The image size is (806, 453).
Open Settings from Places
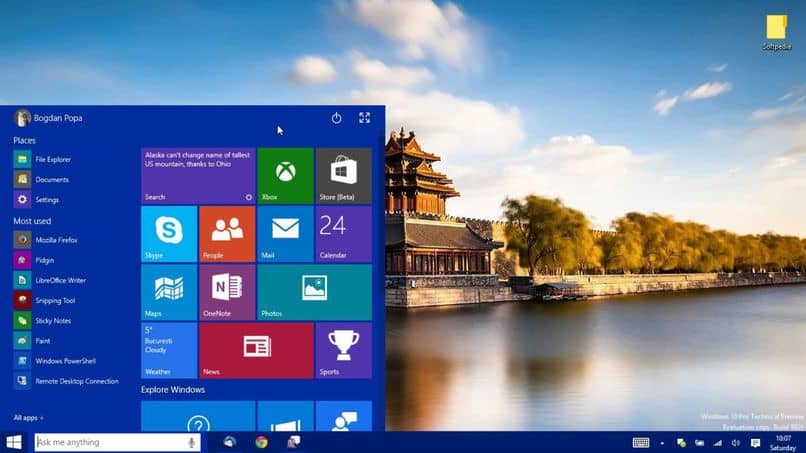36,200
